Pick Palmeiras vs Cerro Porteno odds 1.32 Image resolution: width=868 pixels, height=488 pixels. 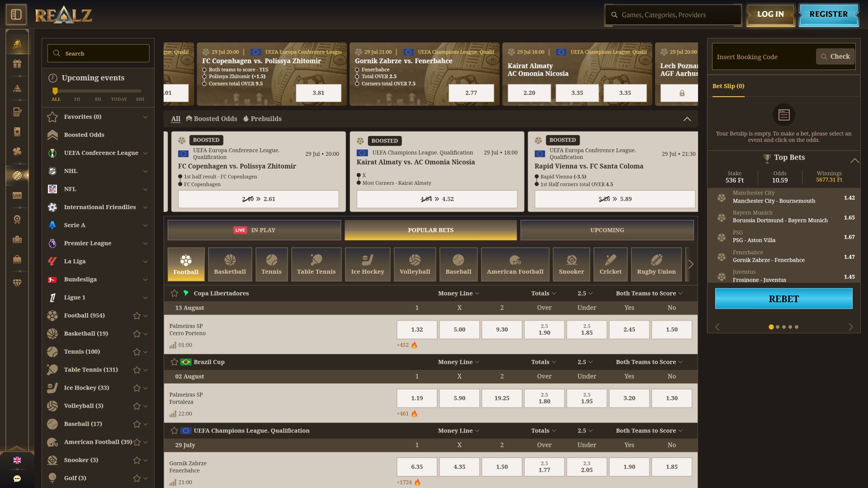pos(417,329)
